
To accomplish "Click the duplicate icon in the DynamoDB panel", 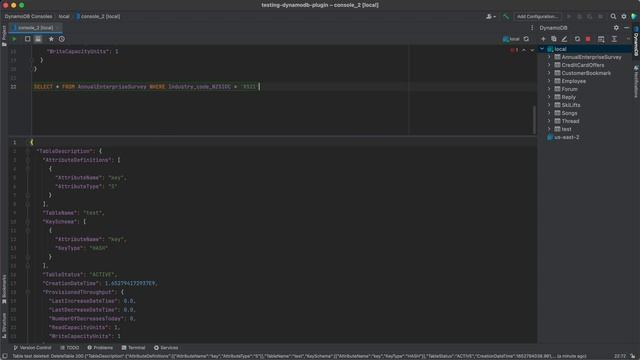I will (x=554, y=39).
